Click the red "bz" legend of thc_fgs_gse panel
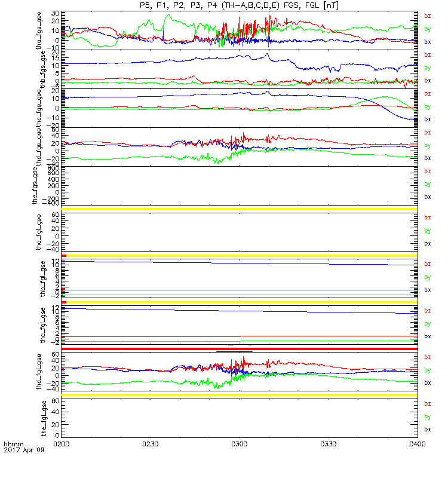 point(428,94)
